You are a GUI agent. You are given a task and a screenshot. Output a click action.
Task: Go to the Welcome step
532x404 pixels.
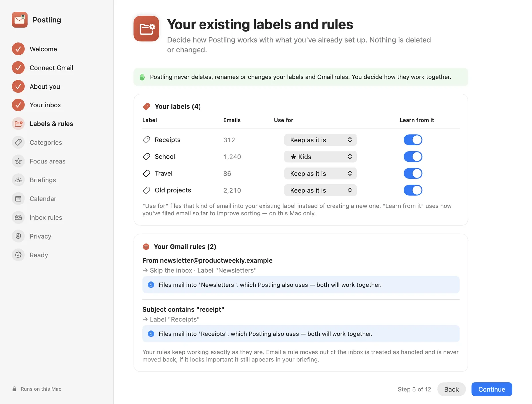pos(43,49)
